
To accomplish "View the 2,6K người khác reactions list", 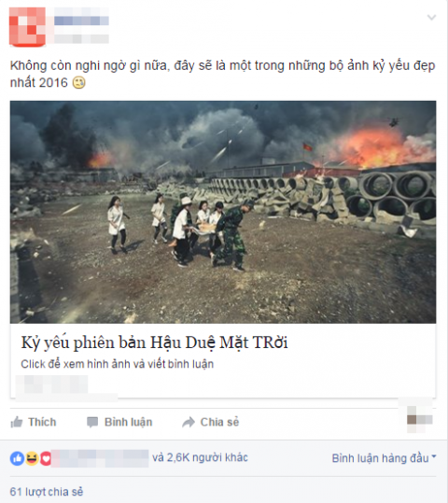I will [200, 457].
